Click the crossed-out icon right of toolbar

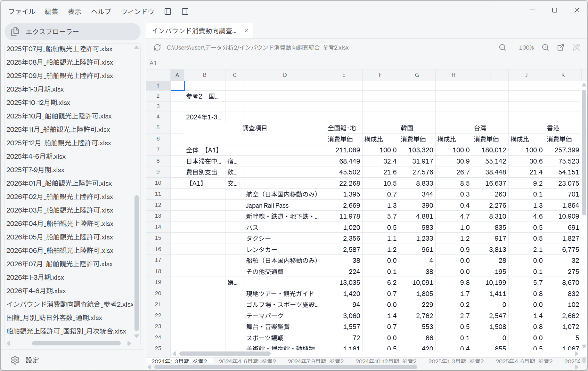[576, 47]
